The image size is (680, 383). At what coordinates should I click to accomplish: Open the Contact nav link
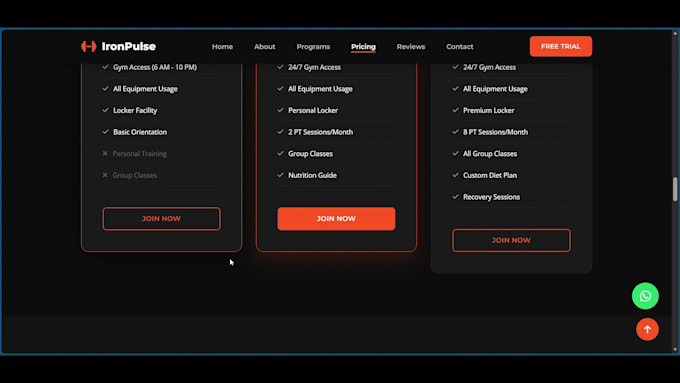coord(460,46)
